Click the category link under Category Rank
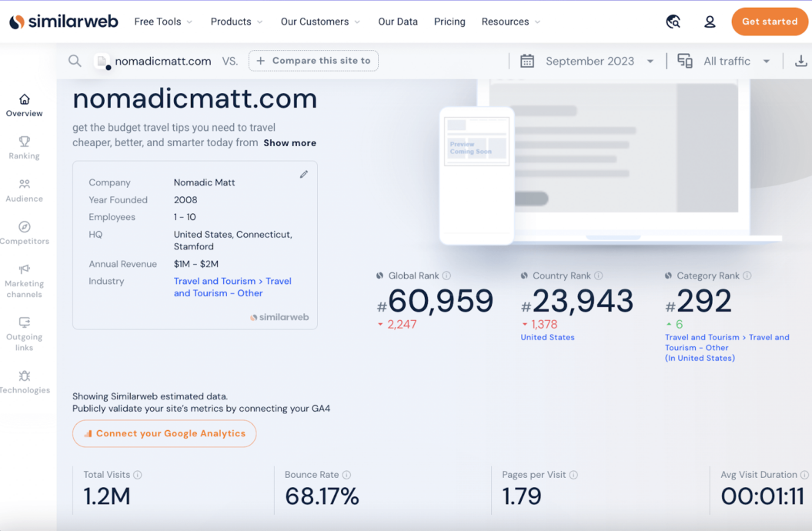This screenshot has height=531, width=812. pyautogui.click(x=727, y=348)
